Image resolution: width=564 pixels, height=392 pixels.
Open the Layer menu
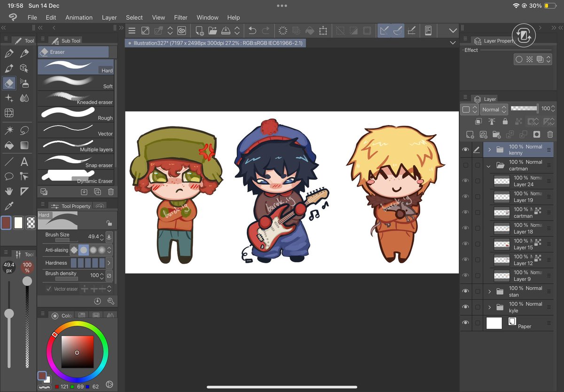(109, 17)
